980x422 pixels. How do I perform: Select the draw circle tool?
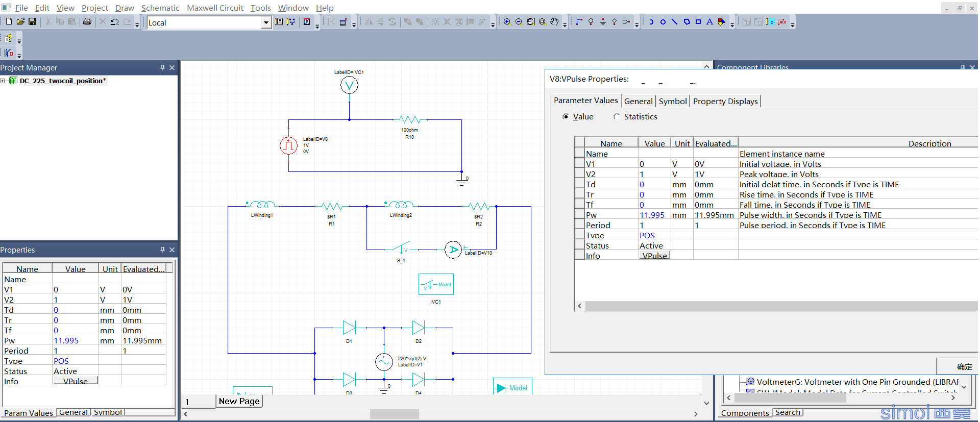click(663, 21)
